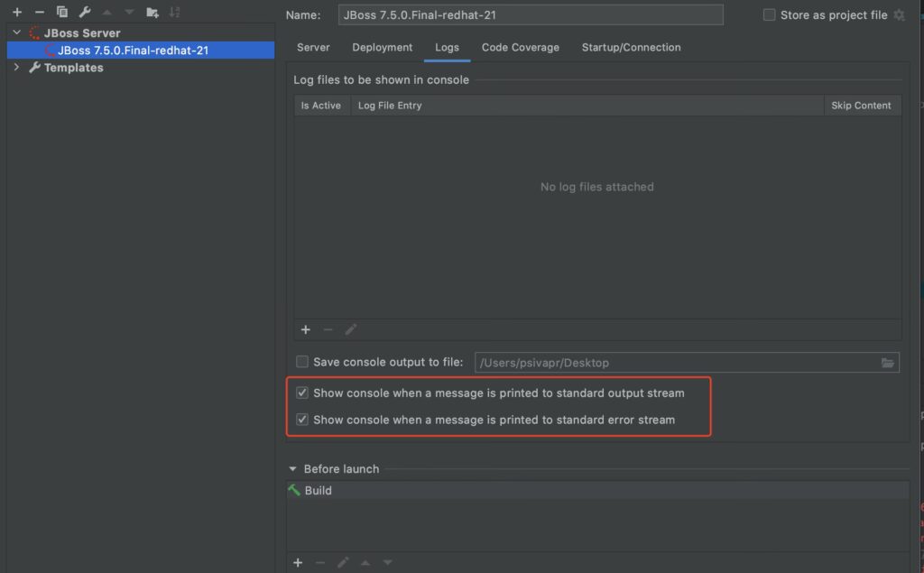Expand the Templates tree node

(x=16, y=68)
